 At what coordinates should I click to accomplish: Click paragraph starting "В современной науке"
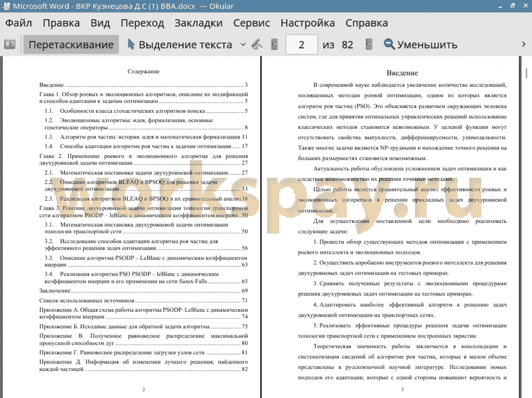pyautogui.click(x=402, y=121)
